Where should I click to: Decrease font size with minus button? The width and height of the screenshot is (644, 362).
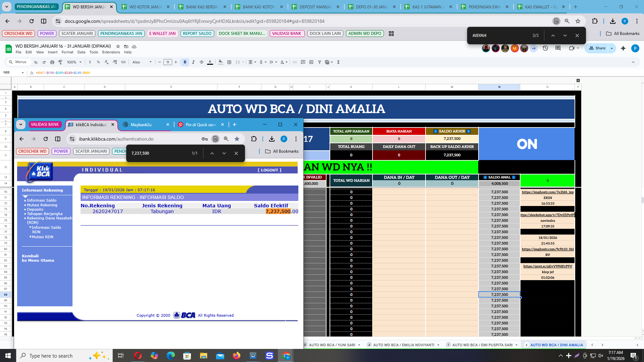tap(159, 62)
